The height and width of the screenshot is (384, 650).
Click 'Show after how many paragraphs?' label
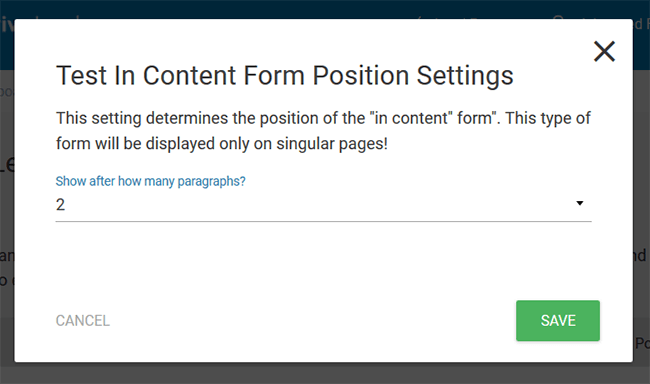pos(150,181)
